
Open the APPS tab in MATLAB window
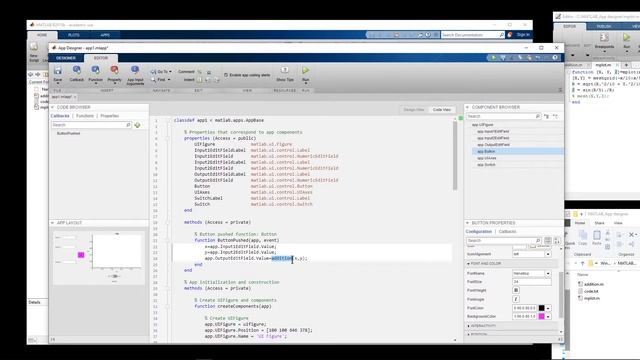point(105,35)
